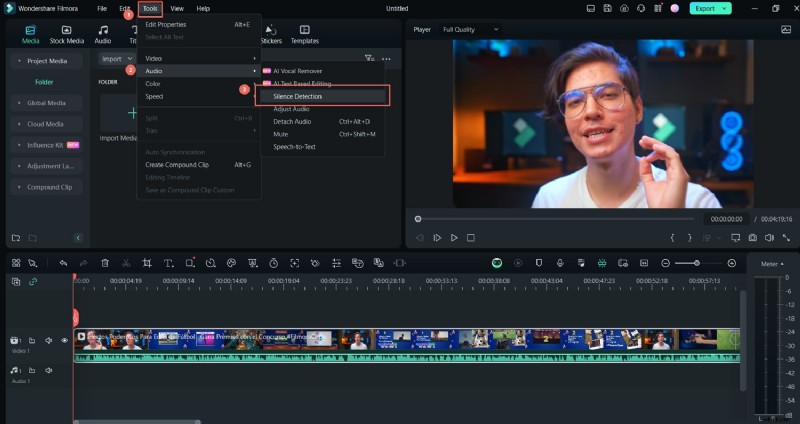
Task: Open the Full Quality dropdown
Action: click(x=470, y=30)
